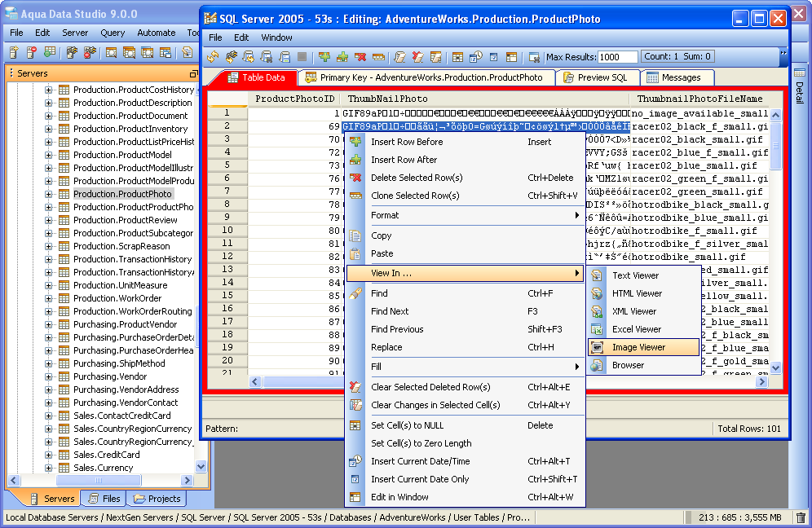Image resolution: width=812 pixels, height=528 pixels.
Task: Click the Excel Viewer icon in submenu
Action: (x=597, y=329)
